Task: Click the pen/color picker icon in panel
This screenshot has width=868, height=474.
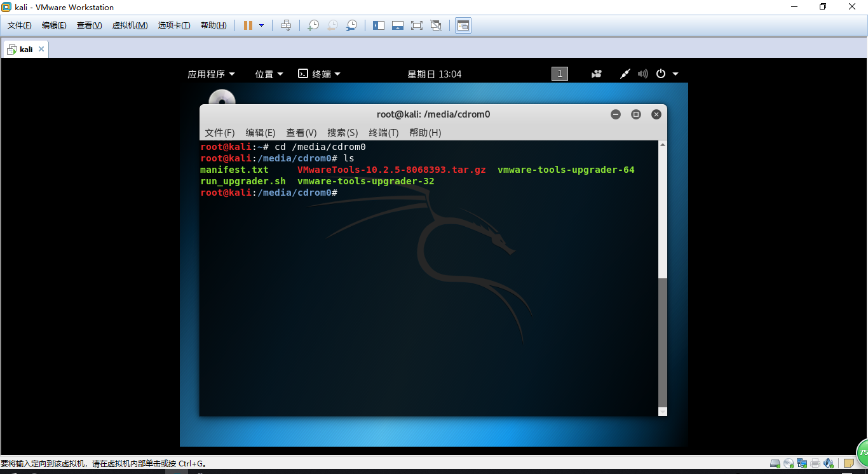Action: coord(625,74)
